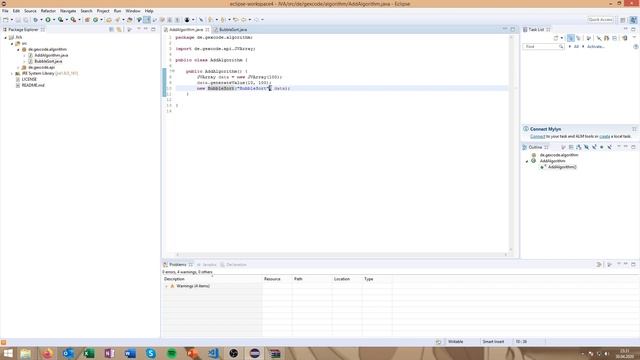Open Firefox from the taskbar
The width and height of the screenshot is (640, 360).
point(47,353)
